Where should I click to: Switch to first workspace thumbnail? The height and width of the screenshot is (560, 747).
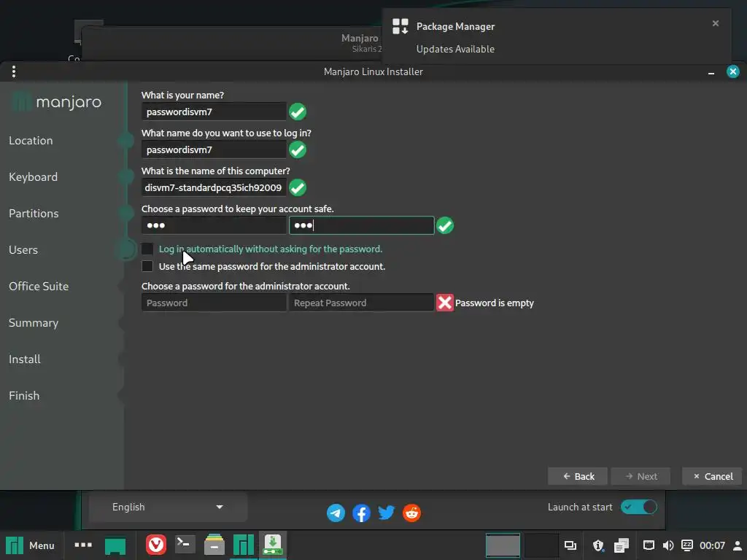pyautogui.click(x=503, y=545)
